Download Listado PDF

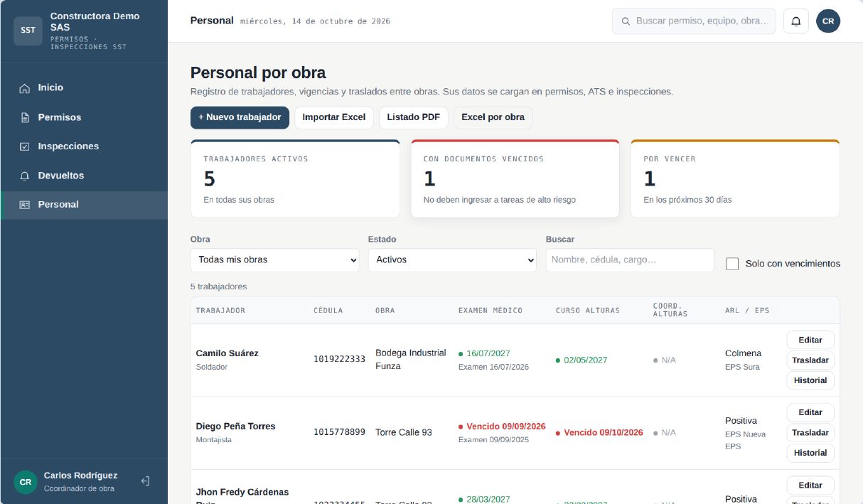coord(414,117)
